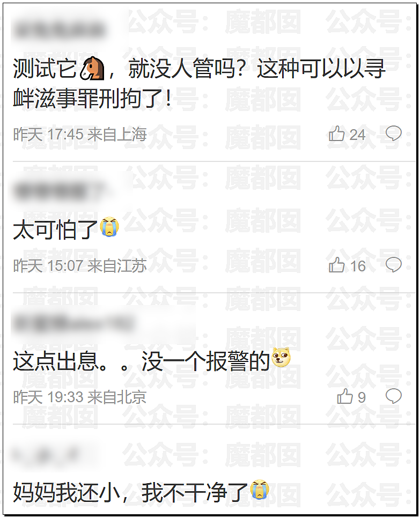Open the blurred username above 这点出息
The image size is (420, 518).
click(x=73, y=323)
